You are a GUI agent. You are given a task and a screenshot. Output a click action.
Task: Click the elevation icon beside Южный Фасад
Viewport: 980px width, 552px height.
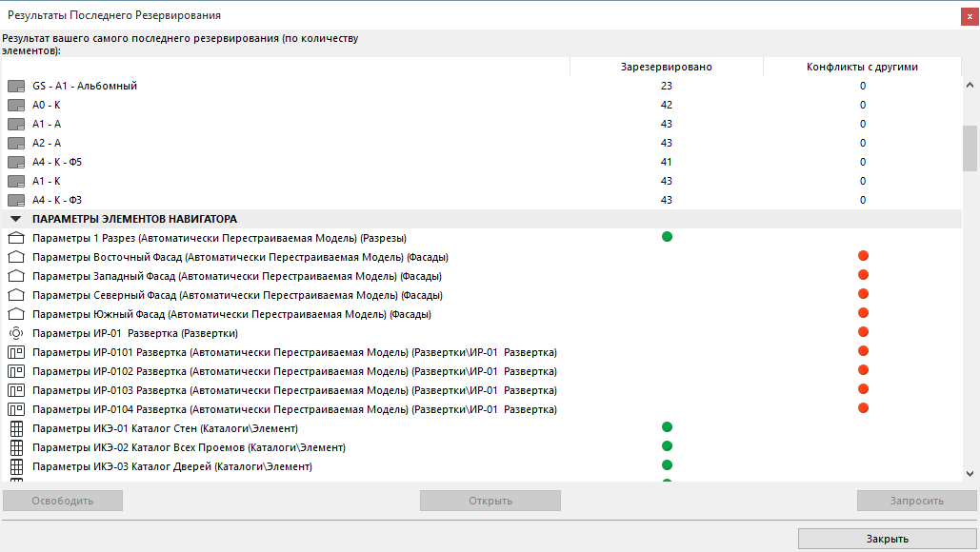pyautogui.click(x=15, y=314)
